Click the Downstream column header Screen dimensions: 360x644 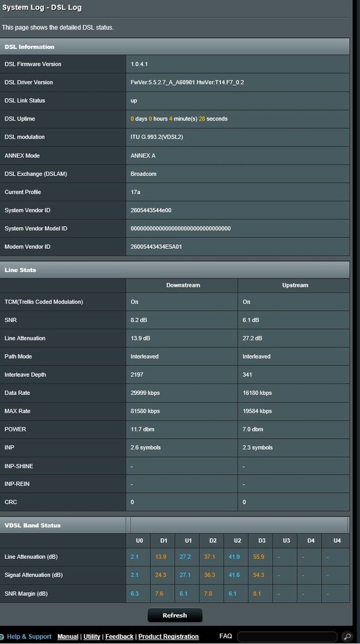click(183, 285)
